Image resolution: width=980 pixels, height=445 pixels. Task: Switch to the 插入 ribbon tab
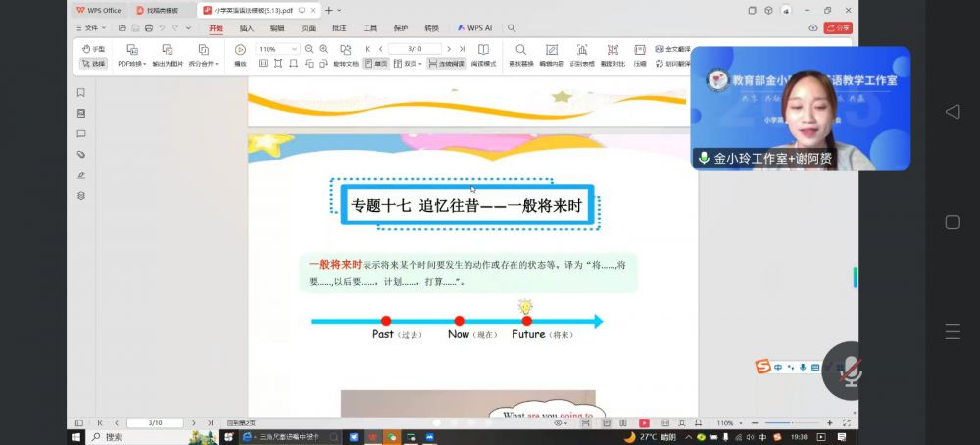247,28
